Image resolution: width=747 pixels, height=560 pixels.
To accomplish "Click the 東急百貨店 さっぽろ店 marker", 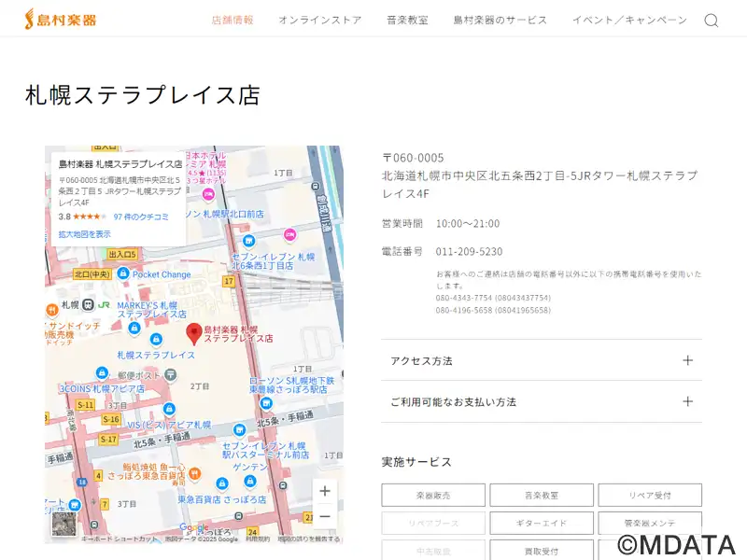I will point(221,483).
